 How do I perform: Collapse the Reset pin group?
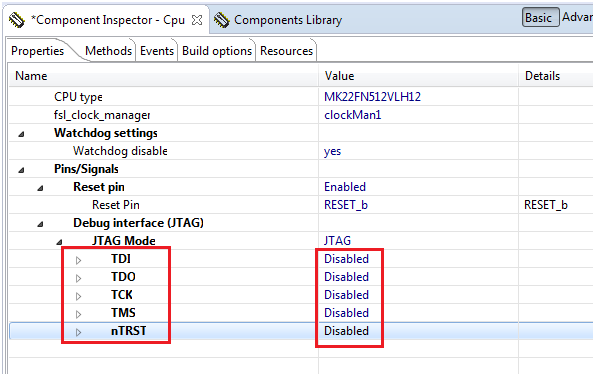(x=41, y=188)
